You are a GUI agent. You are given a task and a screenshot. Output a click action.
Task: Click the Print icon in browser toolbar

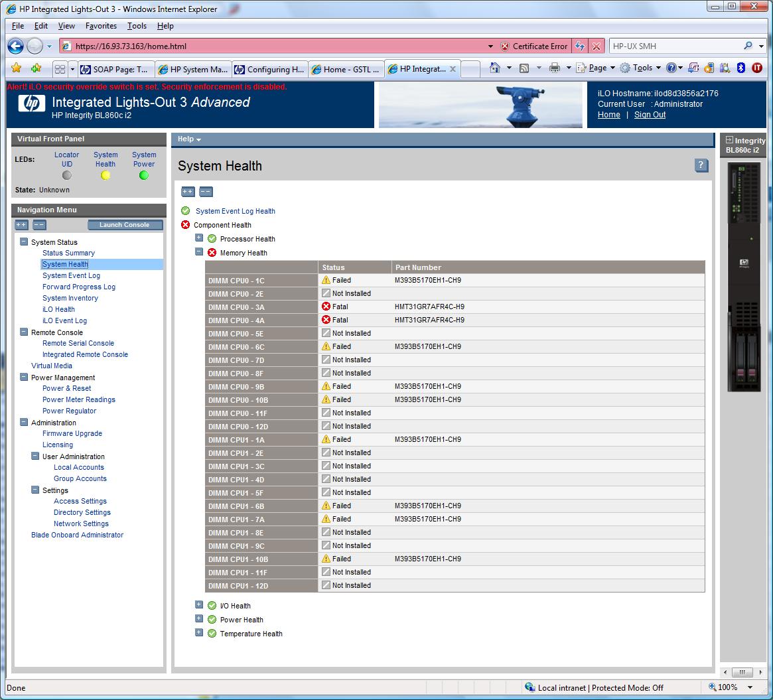(x=555, y=68)
